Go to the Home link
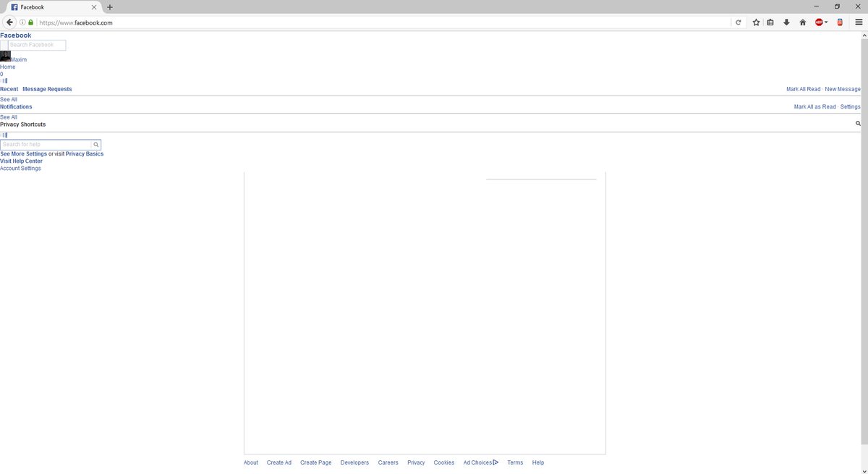Screen dimensions: 868x474 [x=7, y=67]
